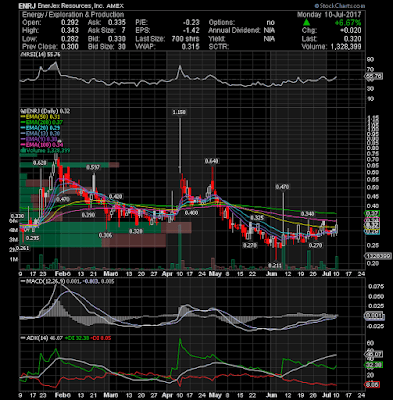Click the Last Size 700 shrs value

[186, 39]
